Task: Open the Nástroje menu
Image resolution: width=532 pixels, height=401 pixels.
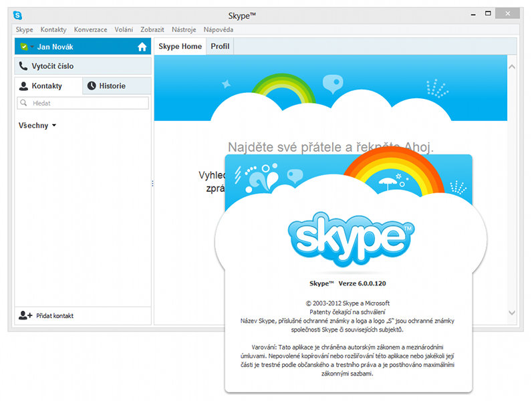Action: click(x=184, y=30)
